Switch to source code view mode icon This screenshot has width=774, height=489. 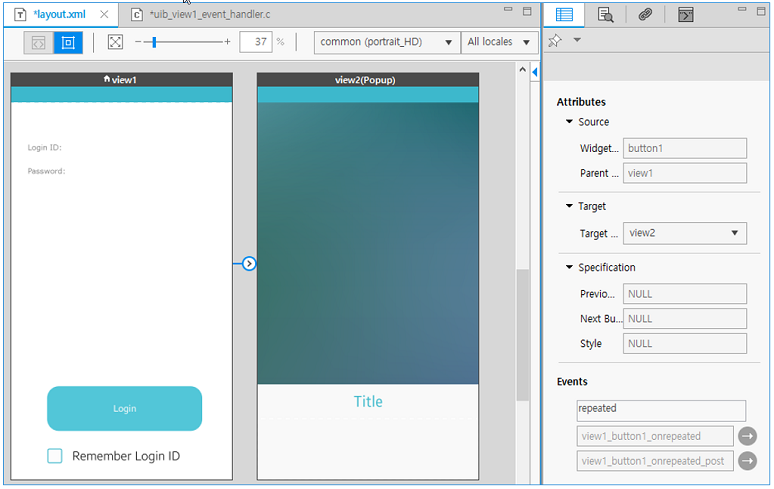tap(39, 42)
